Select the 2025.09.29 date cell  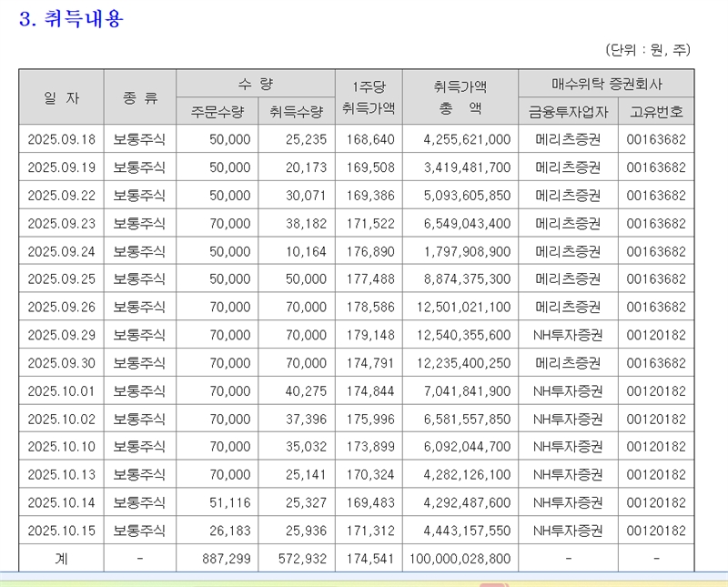[x=61, y=335]
